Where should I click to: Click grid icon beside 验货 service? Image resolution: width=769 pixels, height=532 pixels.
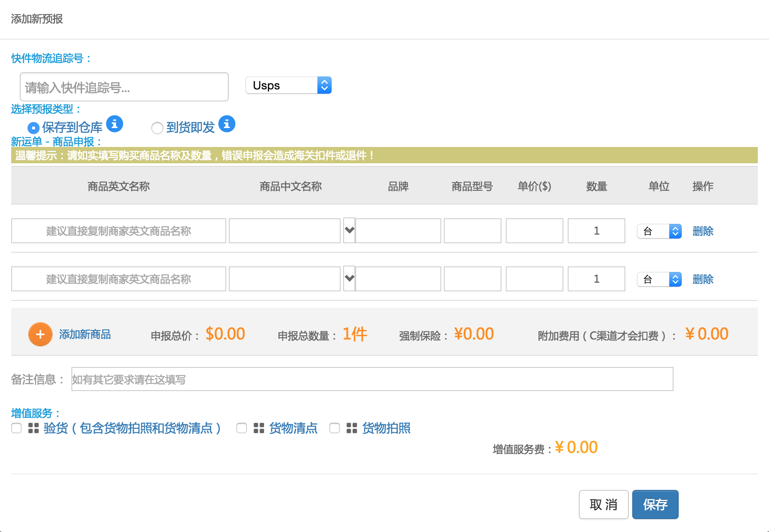tap(34, 428)
